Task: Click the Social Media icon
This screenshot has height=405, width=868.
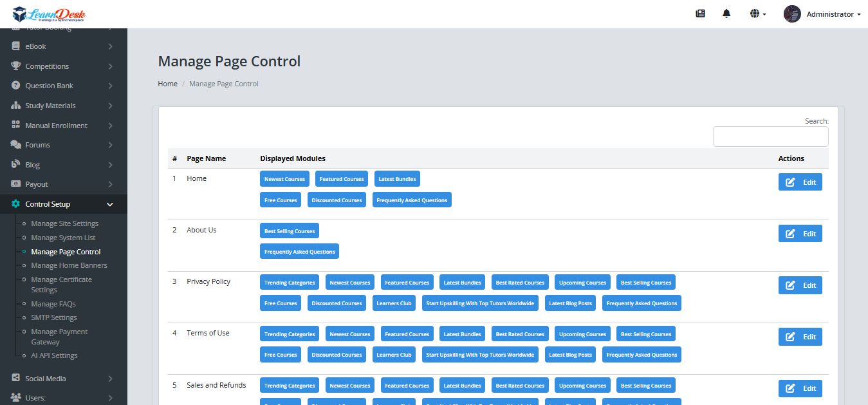Action: tap(16, 379)
